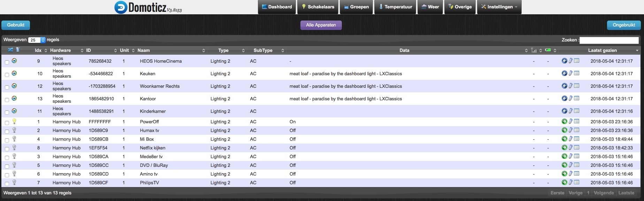
Task: Sort by the signal strength column header
Action: click(536, 50)
